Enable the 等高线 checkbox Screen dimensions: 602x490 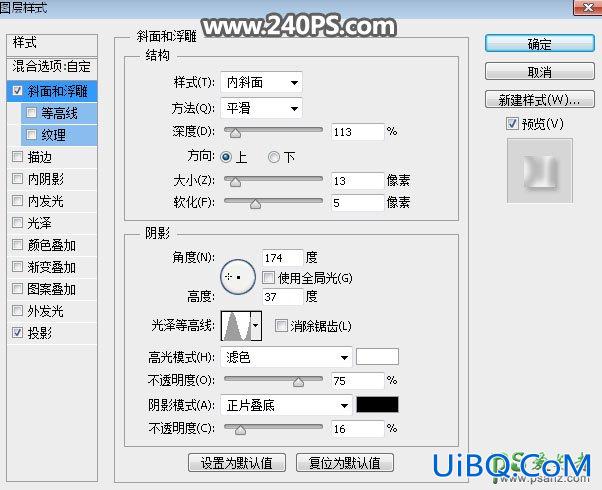pos(31,113)
